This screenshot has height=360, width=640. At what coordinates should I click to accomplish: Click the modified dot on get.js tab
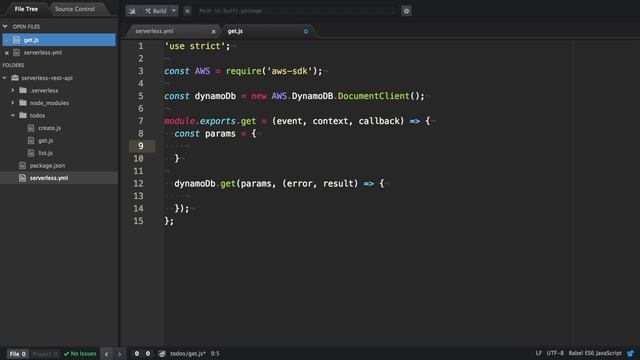click(x=306, y=31)
